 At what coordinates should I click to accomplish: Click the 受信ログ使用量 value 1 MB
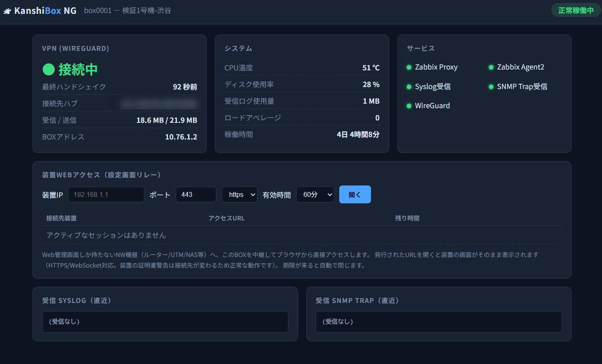371,101
